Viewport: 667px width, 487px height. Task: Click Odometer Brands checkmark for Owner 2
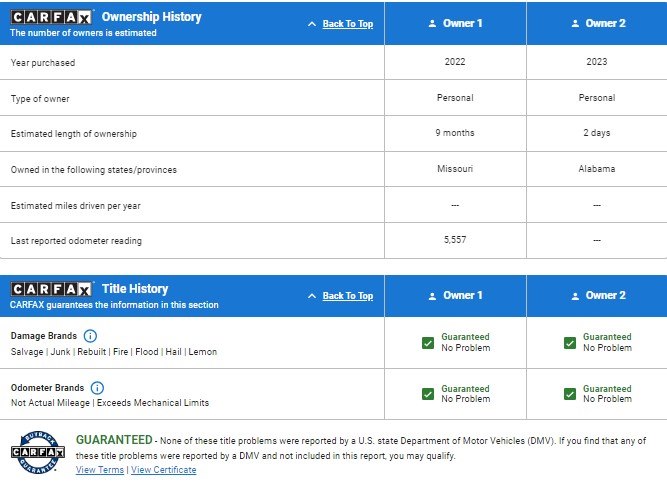click(569, 394)
